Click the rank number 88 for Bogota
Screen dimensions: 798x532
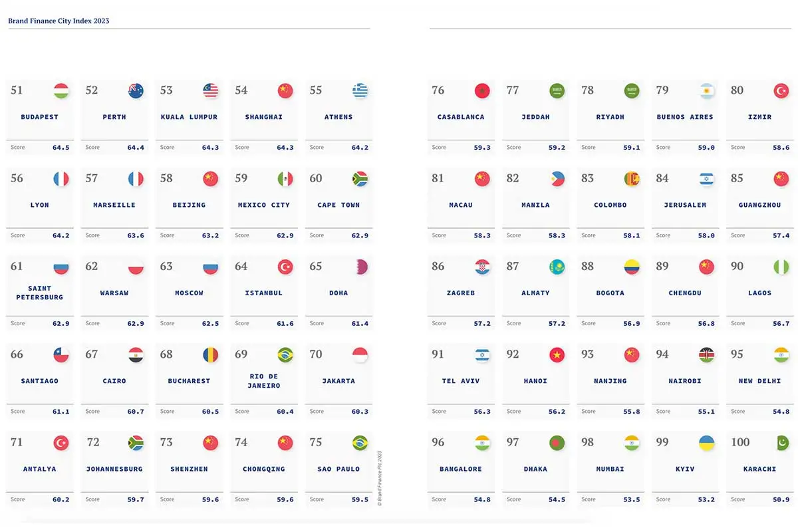[x=587, y=267]
